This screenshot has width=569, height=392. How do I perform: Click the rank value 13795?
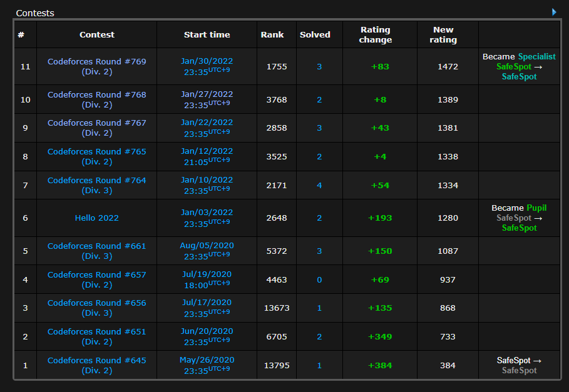pos(277,365)
